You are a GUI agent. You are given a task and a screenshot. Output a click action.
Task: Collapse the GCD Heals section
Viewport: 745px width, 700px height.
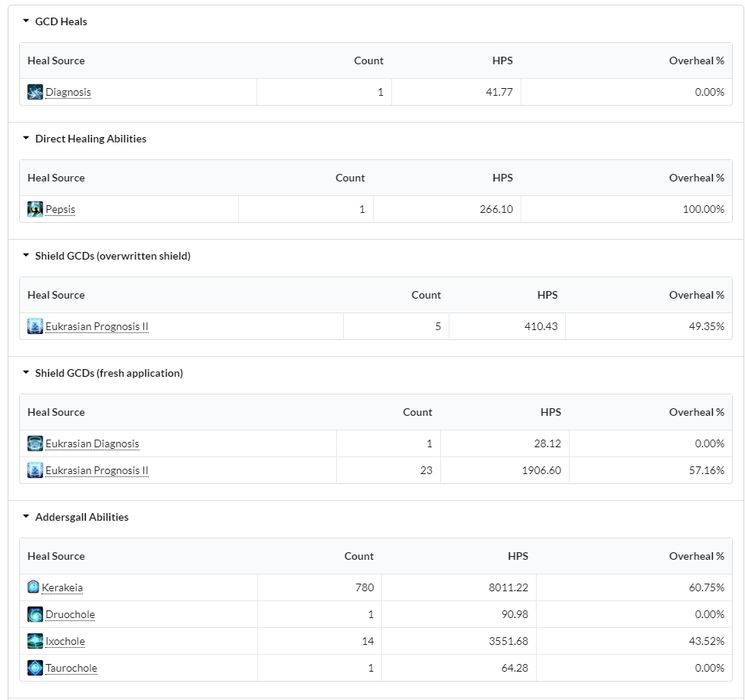tap(26, 21)
